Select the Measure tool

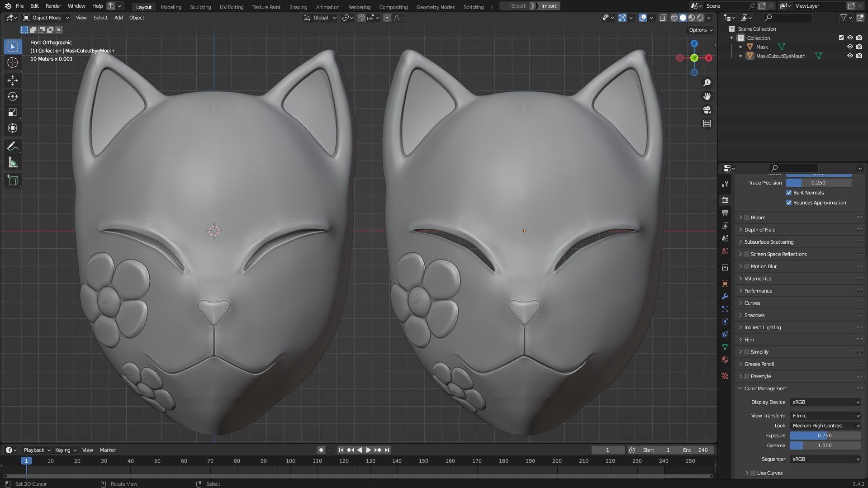click(13, 162)
